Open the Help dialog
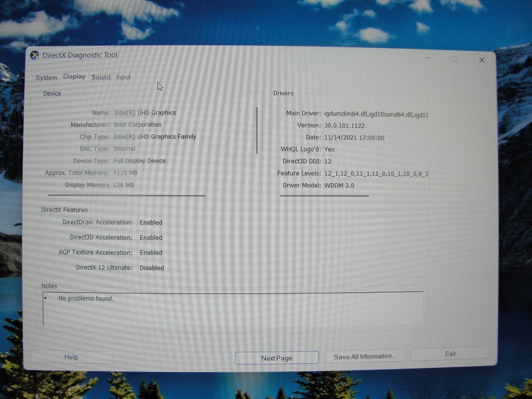The width and height of the screenshot is (532, 399). coord(71,357)
